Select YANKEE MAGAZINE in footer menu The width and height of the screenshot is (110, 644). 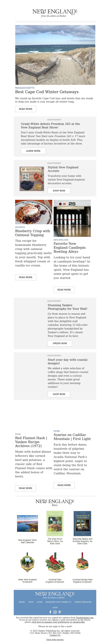(83, 602)
